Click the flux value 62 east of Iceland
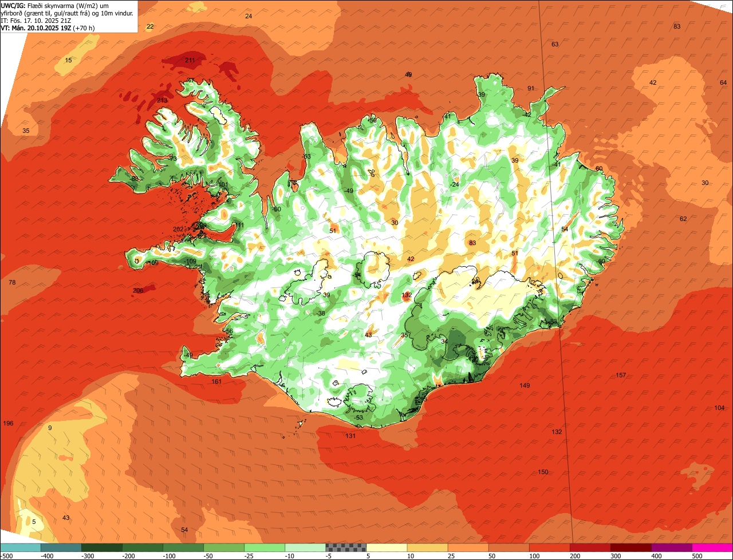 point(683,219)
